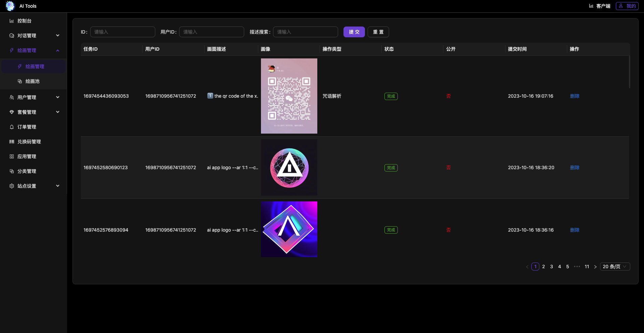Go to page 2
644x333 pixels.
point(543,267)
